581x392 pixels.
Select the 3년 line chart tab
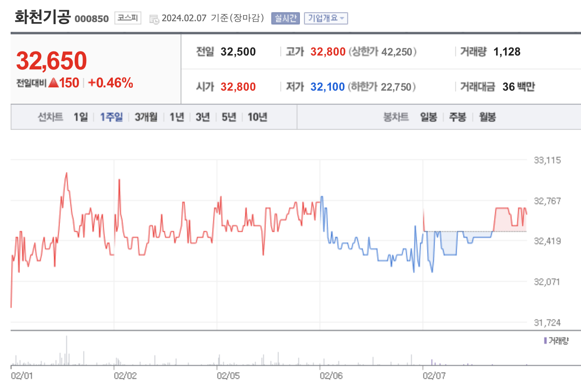click(202, 117)
